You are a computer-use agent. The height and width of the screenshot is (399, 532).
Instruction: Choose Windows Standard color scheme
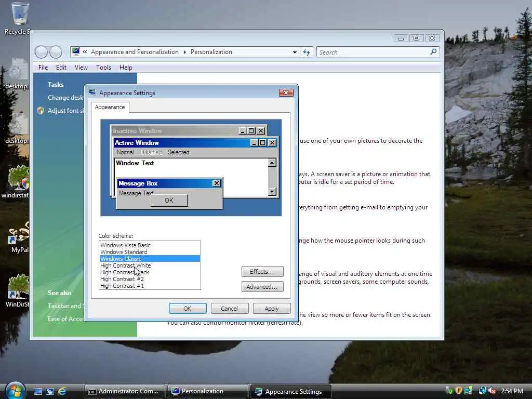coord(150,252)
